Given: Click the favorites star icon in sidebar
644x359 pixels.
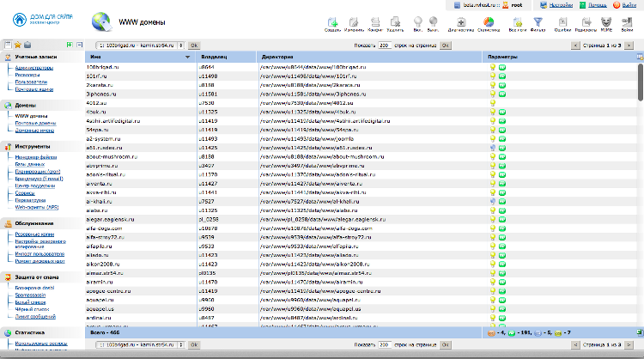Looking at the screenshot, I should tap(18, 45).
